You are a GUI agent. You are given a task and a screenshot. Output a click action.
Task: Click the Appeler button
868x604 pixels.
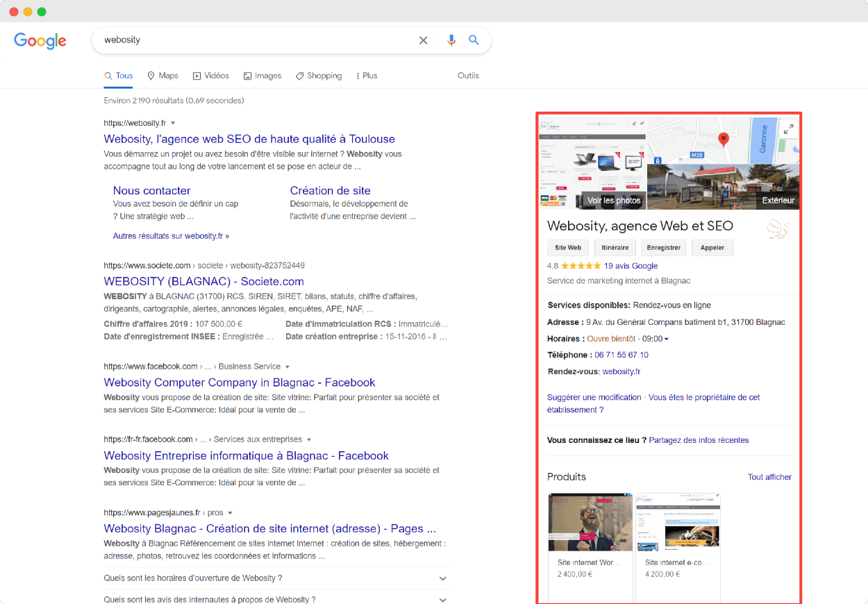(712, 248)
